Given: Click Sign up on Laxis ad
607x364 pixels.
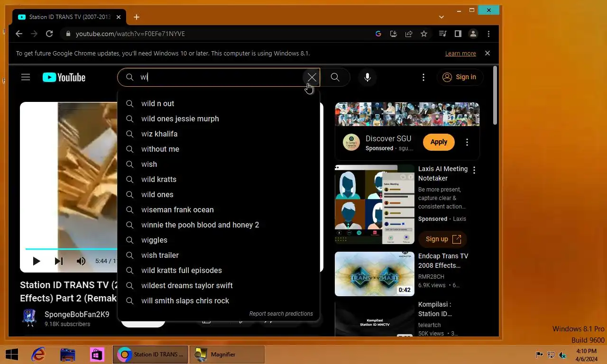Looking at the screenshot, I should [443, 239].
